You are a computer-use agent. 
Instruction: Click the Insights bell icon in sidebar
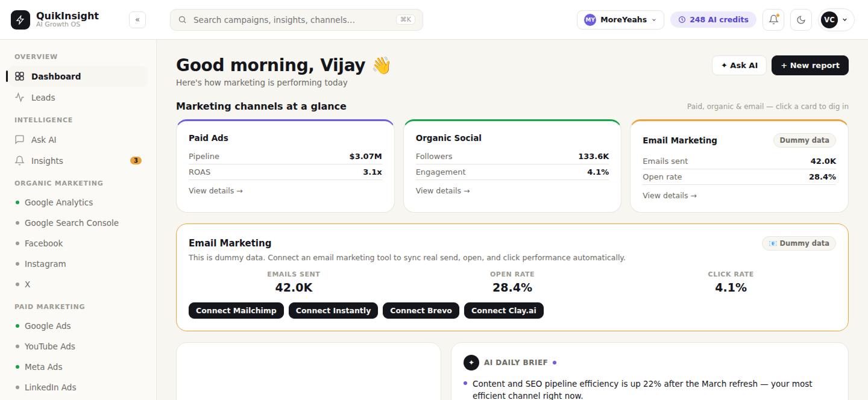(19, 161)
